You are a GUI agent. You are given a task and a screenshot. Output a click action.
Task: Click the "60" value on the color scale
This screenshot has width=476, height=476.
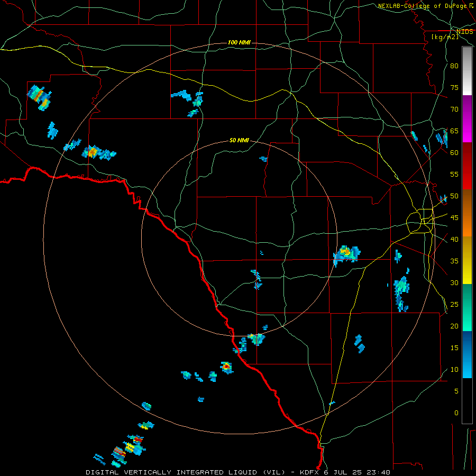point(454,153)
